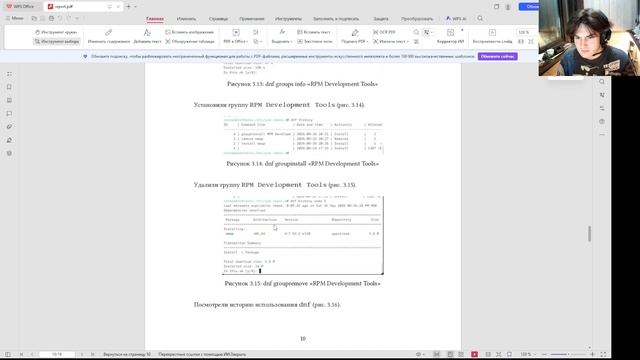
Task: Click the zoom slider in status bar
Action: click(x=568, y=354)
